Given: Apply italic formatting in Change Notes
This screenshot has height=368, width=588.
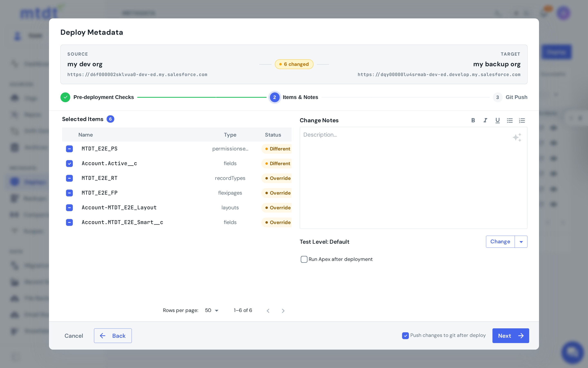Looking at the screenshot, I should point(485,120).
